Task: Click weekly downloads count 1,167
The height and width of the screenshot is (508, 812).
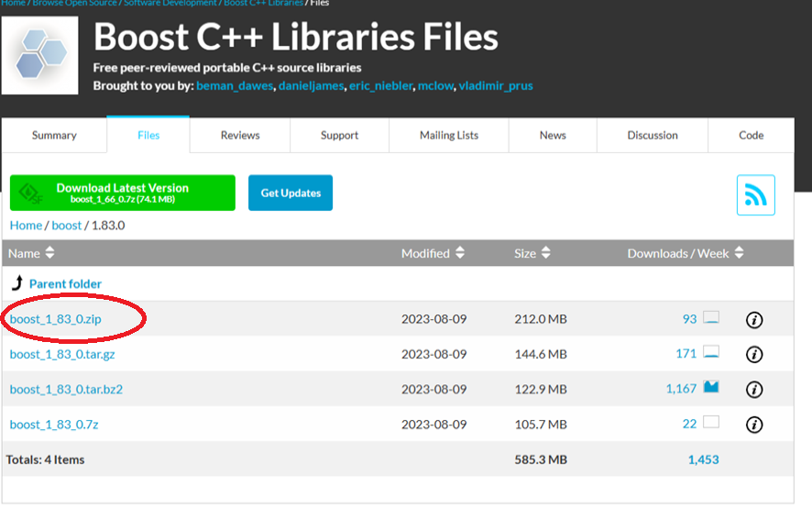Action: pos(681,389)
